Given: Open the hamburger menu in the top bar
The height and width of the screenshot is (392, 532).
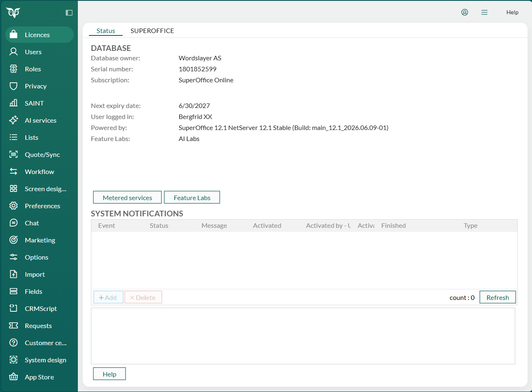Looking at the screenshot, I should click(x=484, y=12).
